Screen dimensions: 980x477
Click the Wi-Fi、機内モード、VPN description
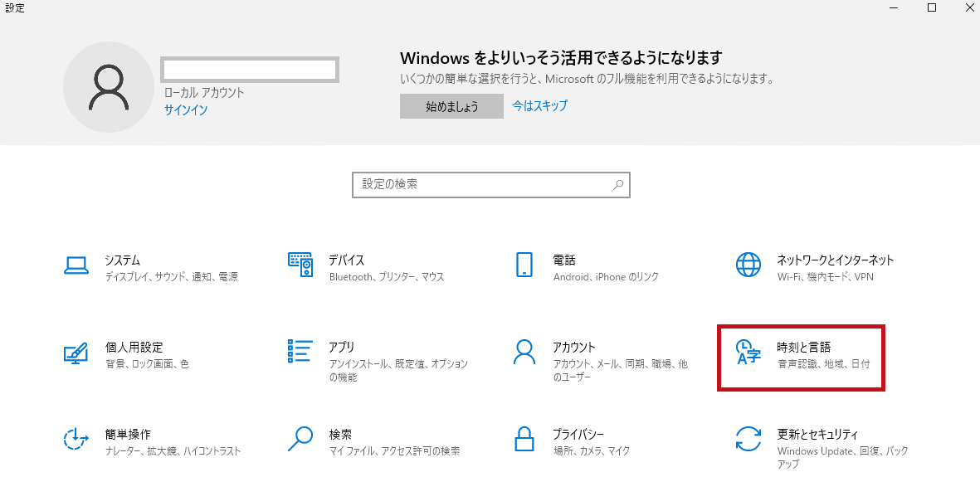(x=826, y=277)
